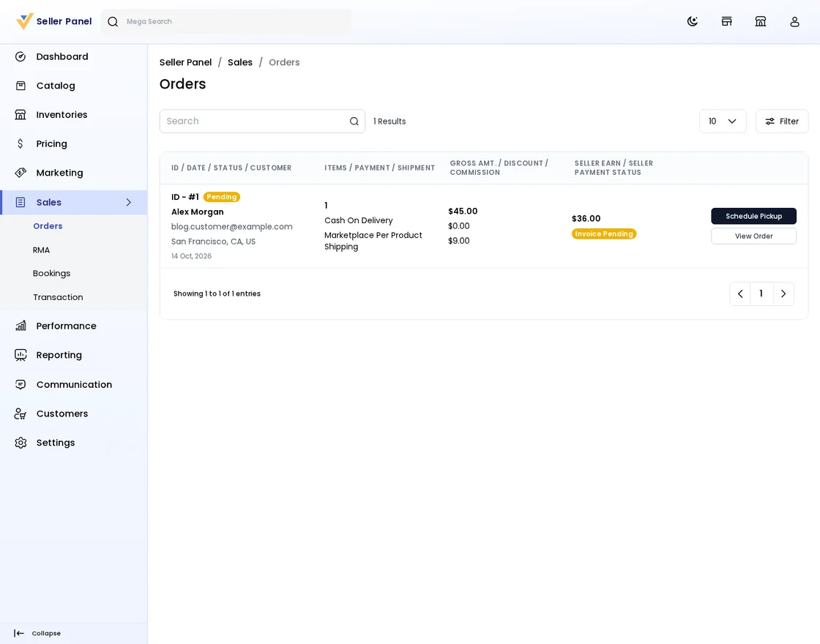
Task: Click the Schedule Pickup button
Action: (753, 216)
